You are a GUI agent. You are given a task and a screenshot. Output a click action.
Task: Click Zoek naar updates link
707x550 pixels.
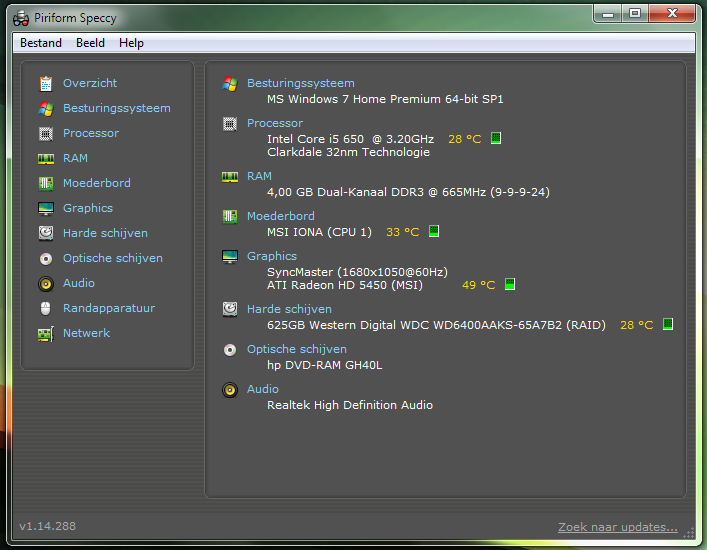click(x=617, y=527)
